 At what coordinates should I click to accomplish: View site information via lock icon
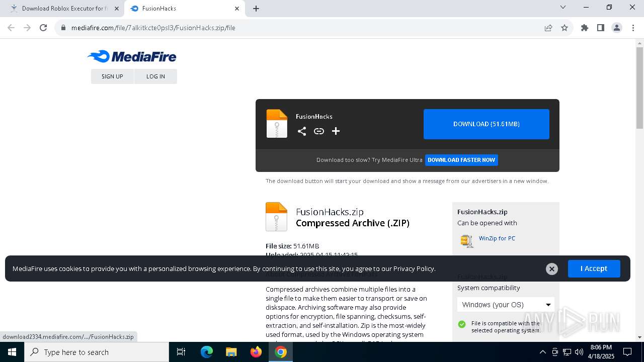[63, 28]
